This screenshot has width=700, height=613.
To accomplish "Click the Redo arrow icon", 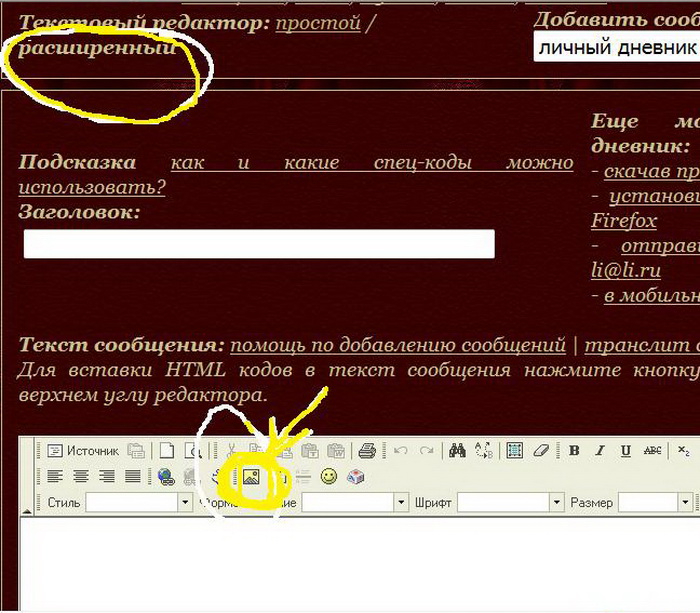I will 427,451.
